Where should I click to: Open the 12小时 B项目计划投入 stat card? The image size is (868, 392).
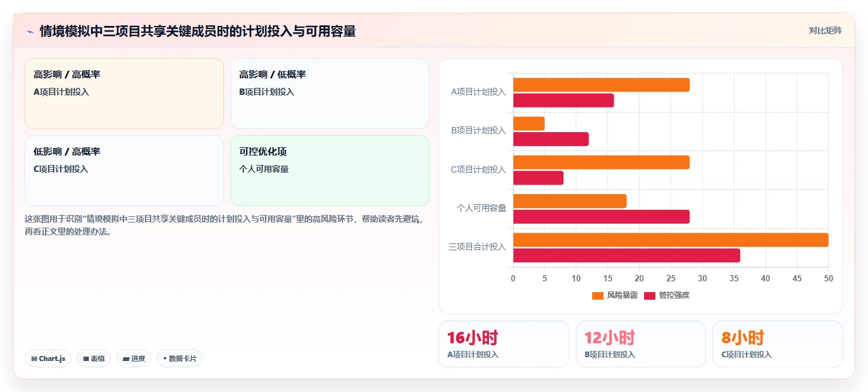click(x=641, y=344)
